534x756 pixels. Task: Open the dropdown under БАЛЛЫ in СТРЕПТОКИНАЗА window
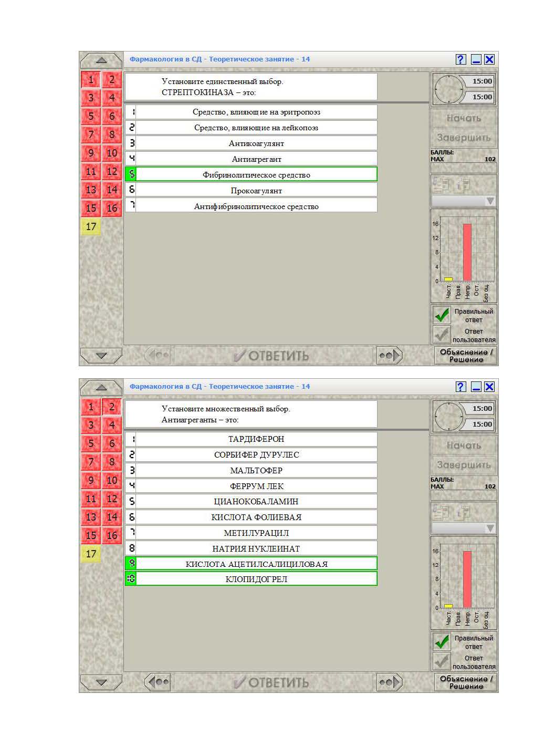(464, 201)
